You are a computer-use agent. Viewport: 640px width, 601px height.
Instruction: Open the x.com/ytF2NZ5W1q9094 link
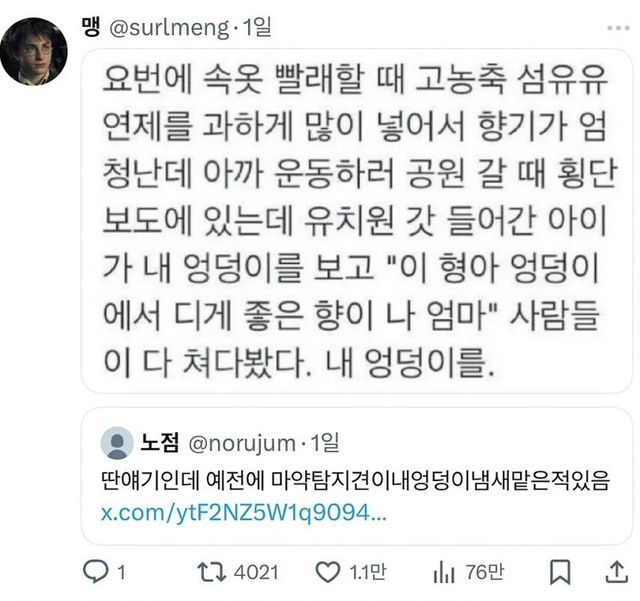pos(241,512)
